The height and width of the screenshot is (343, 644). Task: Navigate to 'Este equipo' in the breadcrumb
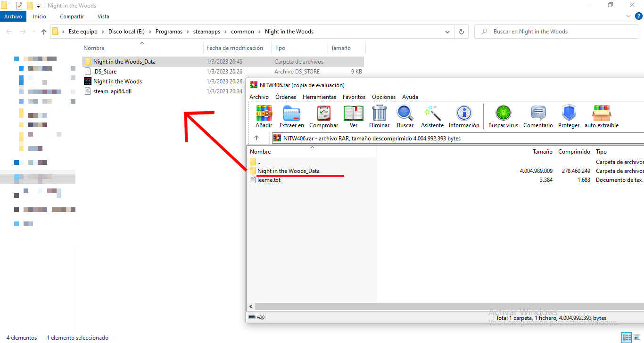(x=83, y=32)
